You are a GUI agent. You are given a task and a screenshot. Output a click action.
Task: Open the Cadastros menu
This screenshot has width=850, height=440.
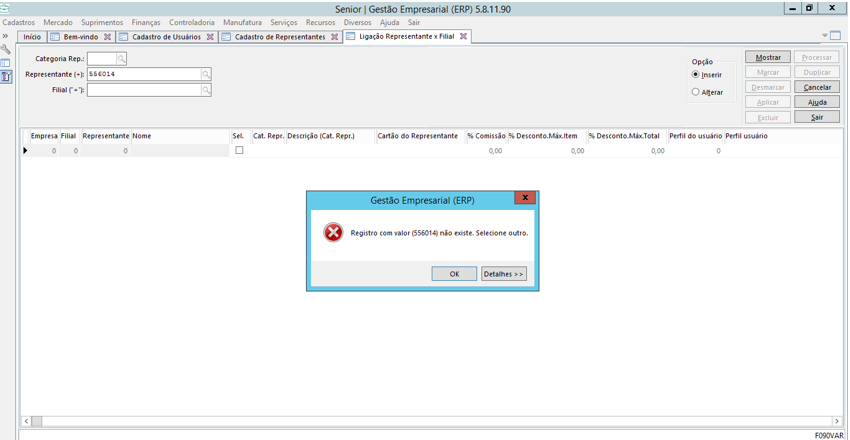coord(18,22)
